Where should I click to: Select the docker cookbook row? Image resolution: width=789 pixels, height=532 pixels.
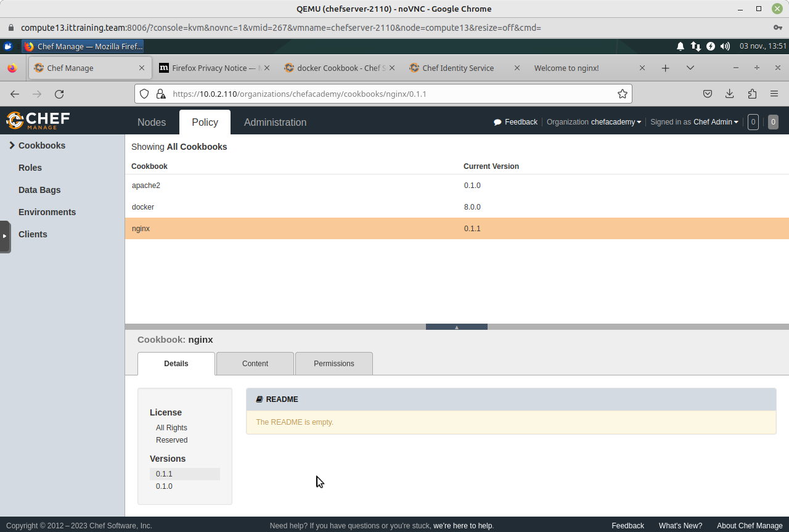(x=457, y=207)
